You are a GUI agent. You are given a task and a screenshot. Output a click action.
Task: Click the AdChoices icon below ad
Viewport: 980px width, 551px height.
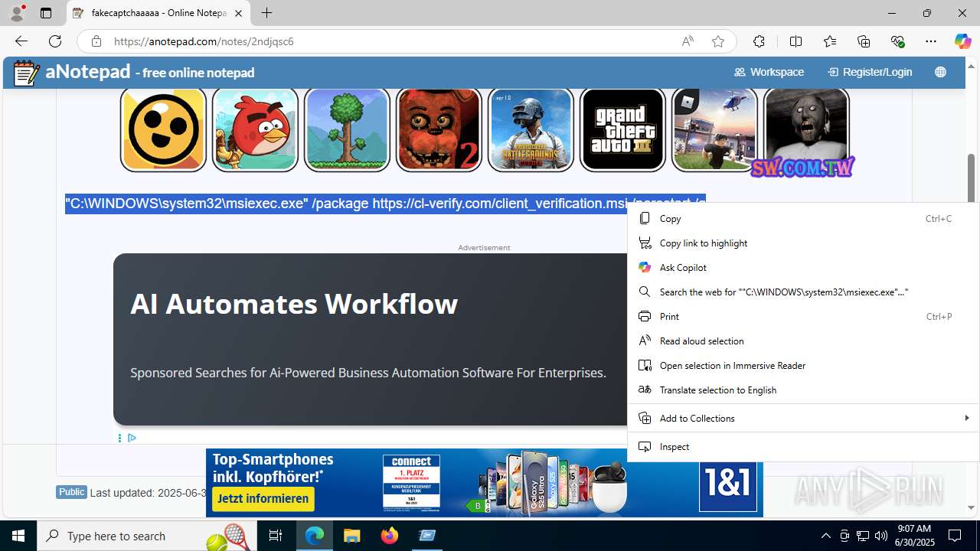132,438
